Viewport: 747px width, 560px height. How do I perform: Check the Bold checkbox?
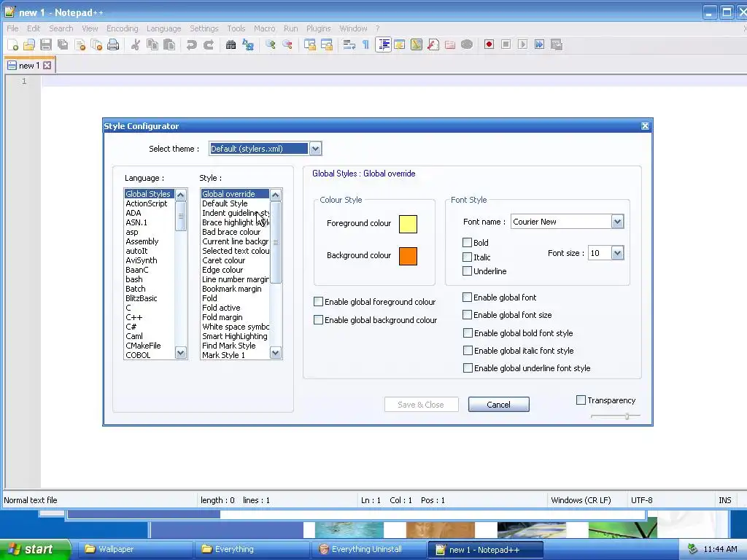tap(468, 242)
